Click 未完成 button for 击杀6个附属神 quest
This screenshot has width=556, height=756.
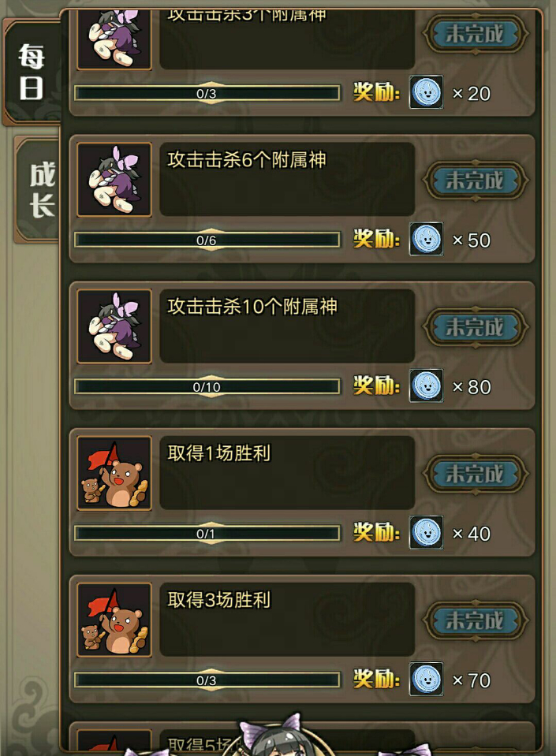(475, 181)
